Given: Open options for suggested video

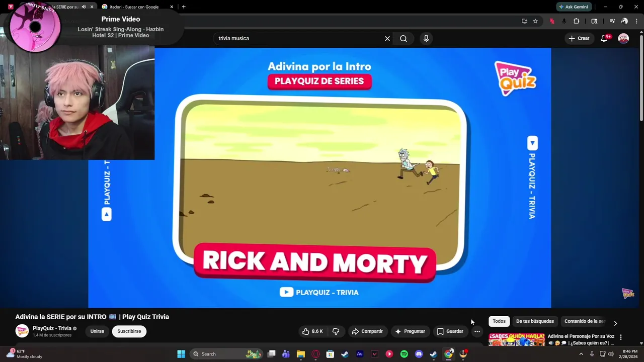Looking at the screenshot, I should point(621,337).
